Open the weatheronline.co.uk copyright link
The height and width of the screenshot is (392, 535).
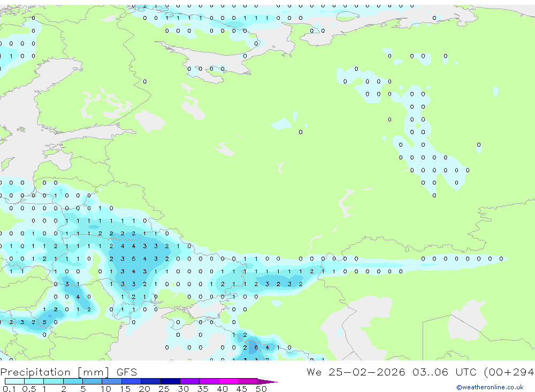point(490,387)
